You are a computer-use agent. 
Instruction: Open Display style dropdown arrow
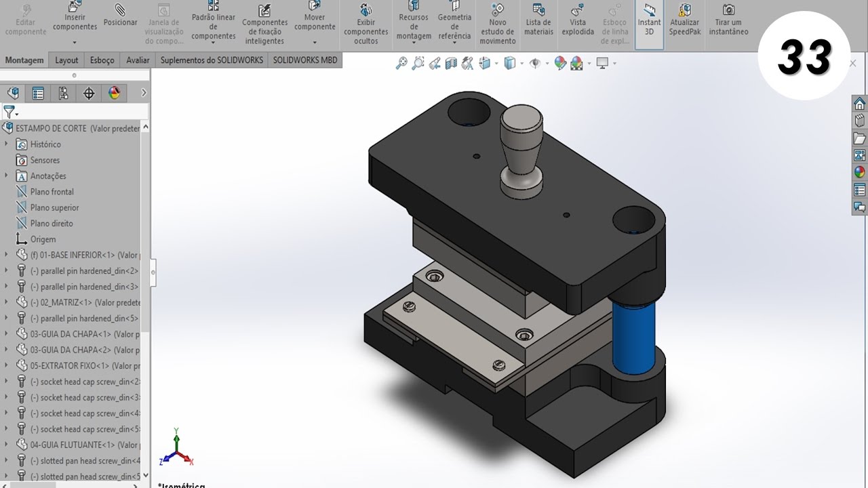pyautogui.click(x=521, y=63)
